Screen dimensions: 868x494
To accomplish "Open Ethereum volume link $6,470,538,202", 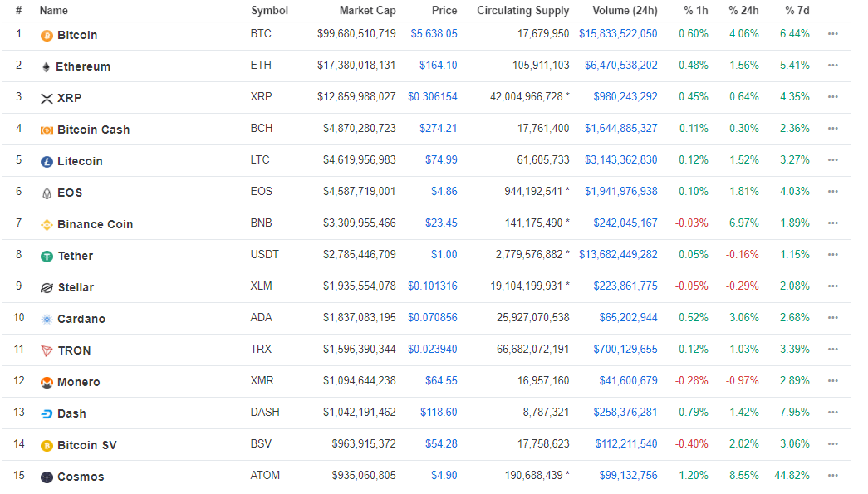I will tap(621, 66).
